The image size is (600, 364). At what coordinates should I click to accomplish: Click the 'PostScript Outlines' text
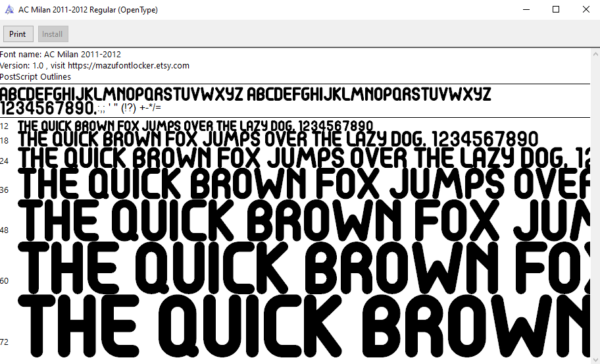[36, 77]
